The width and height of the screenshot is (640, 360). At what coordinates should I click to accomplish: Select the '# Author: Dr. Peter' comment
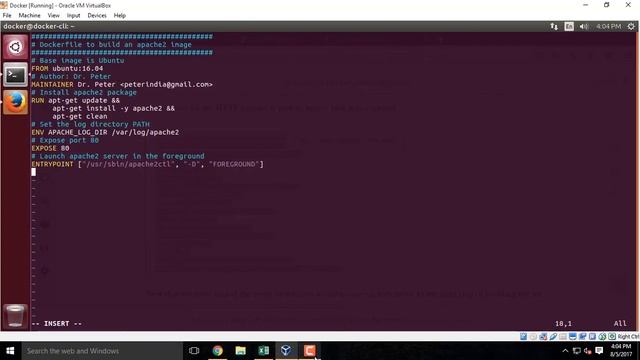coord(71,76)
